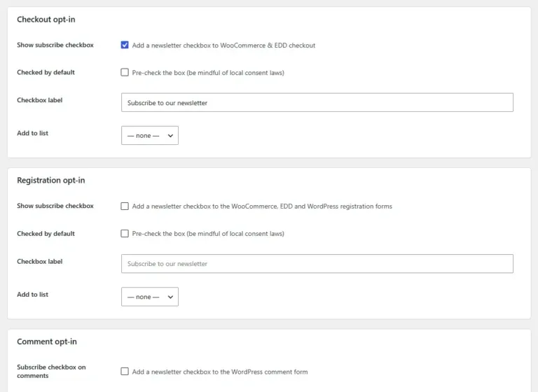The image size is (538, 392).
Task: Click 'Add a newsletter checkbox to the WordPress comment form' label
Action: coord(220,372)
